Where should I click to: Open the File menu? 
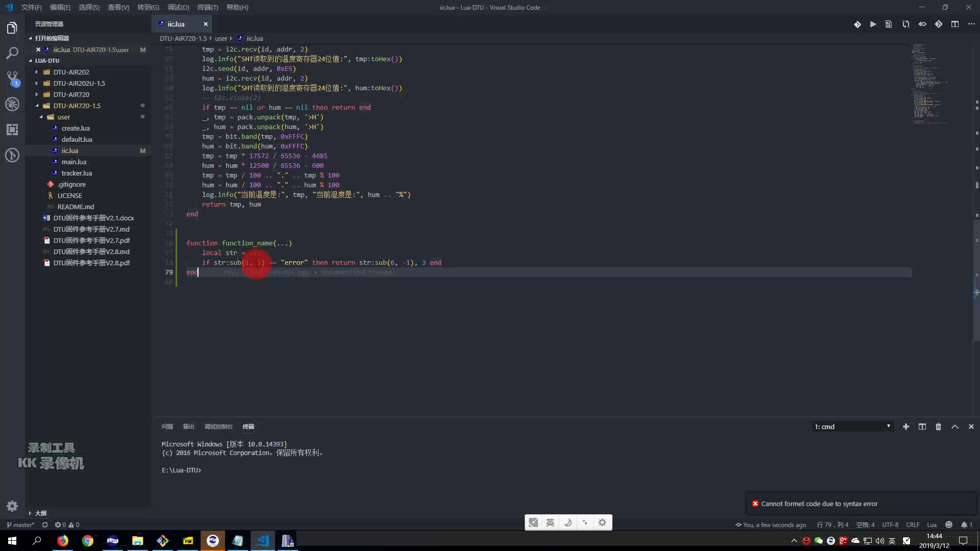coord(31,7)
